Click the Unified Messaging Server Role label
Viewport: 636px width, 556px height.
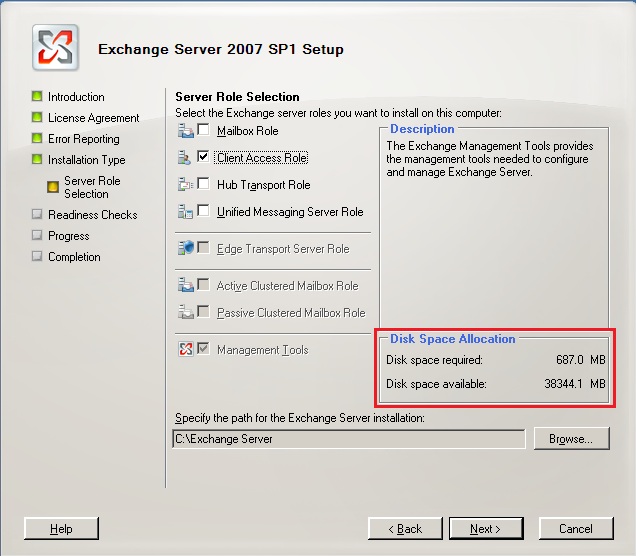point(290,212)
